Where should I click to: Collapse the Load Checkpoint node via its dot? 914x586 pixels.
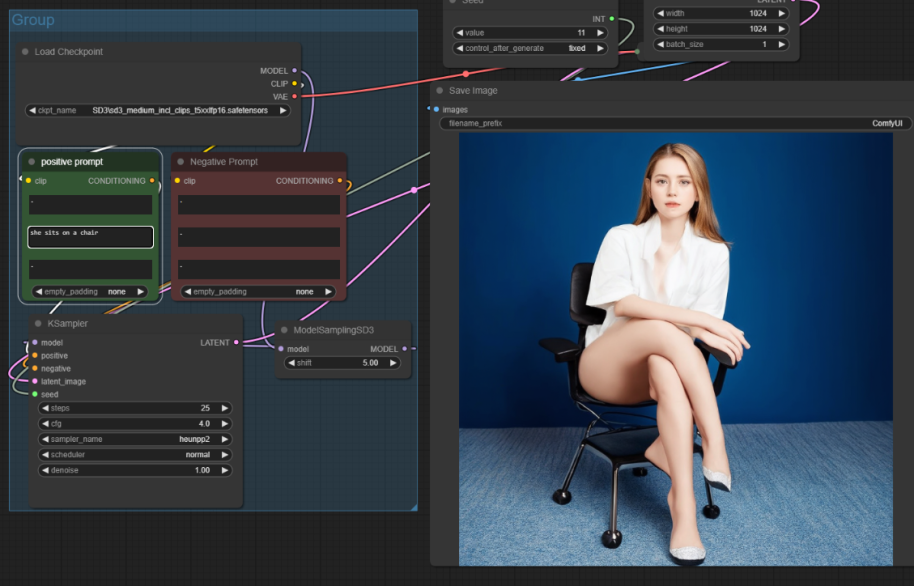click(x=25, y=52)
